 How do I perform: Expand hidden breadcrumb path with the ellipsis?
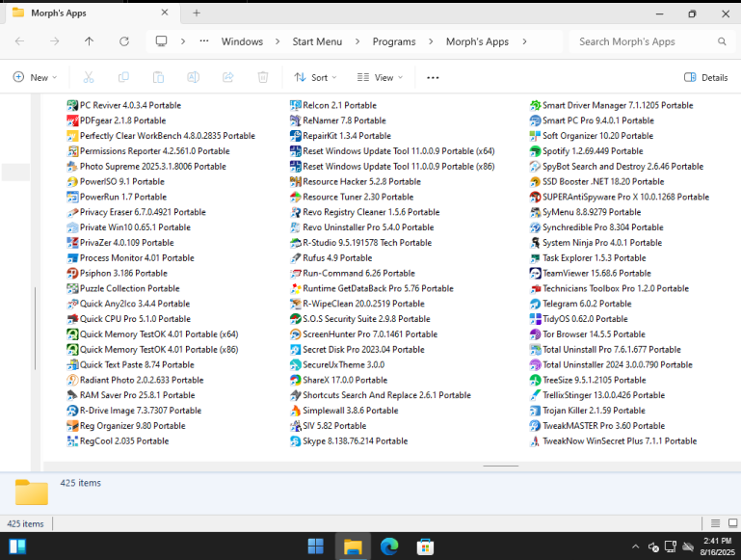pyautogui.click(x=204, y=41)
